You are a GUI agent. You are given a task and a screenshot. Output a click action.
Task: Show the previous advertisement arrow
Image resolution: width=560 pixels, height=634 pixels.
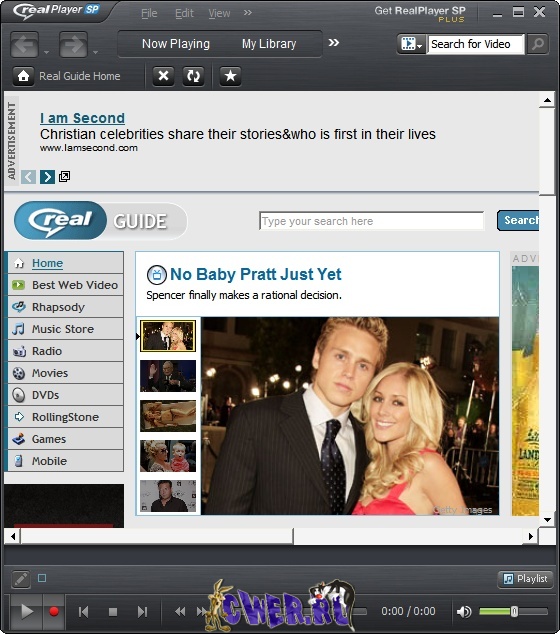[x=28, y=177]
